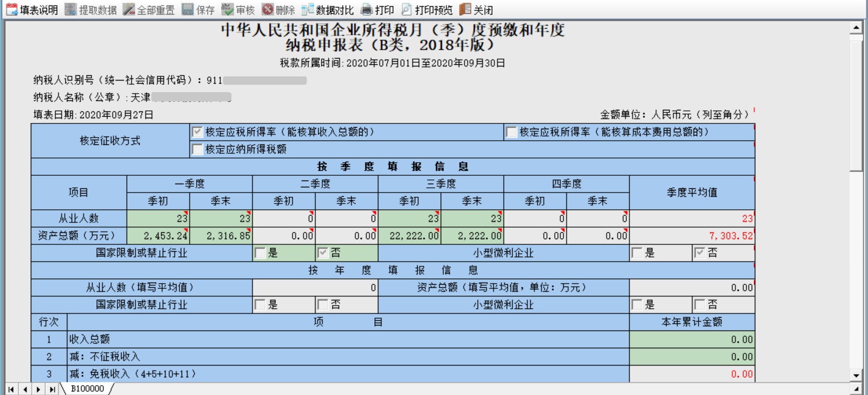Select 三季度 季末 从业人数 cell
868x395 pixels.
[472, 218]
